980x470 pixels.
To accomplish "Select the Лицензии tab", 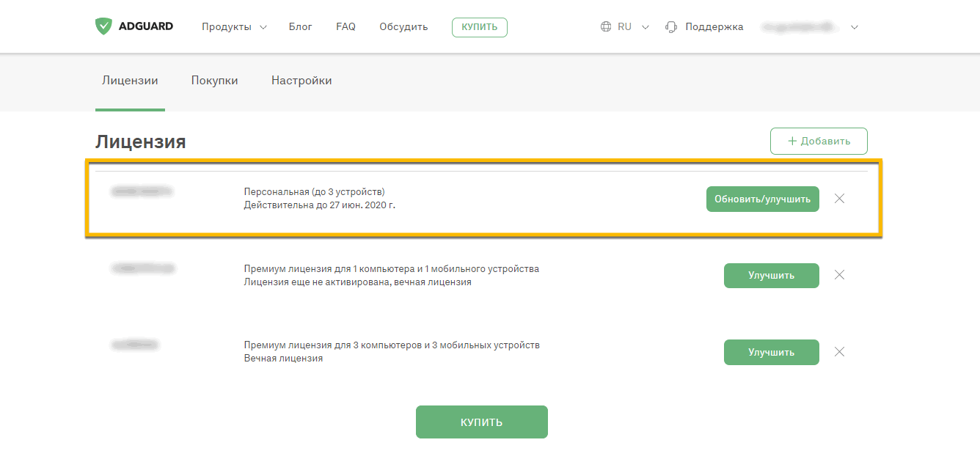I will point(130,81).
